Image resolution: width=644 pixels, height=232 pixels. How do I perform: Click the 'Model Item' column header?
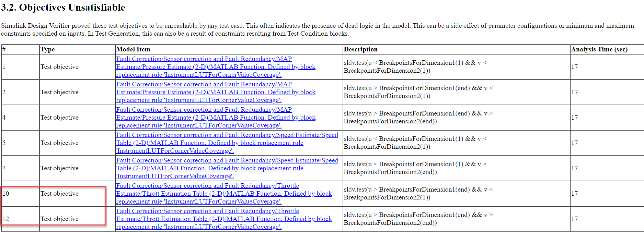[133, 49]
